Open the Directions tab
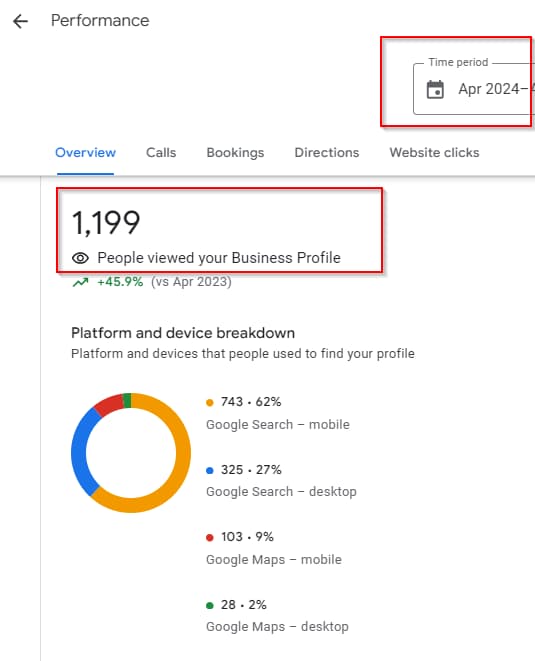 pyautogui.click(x=327, y=153)
